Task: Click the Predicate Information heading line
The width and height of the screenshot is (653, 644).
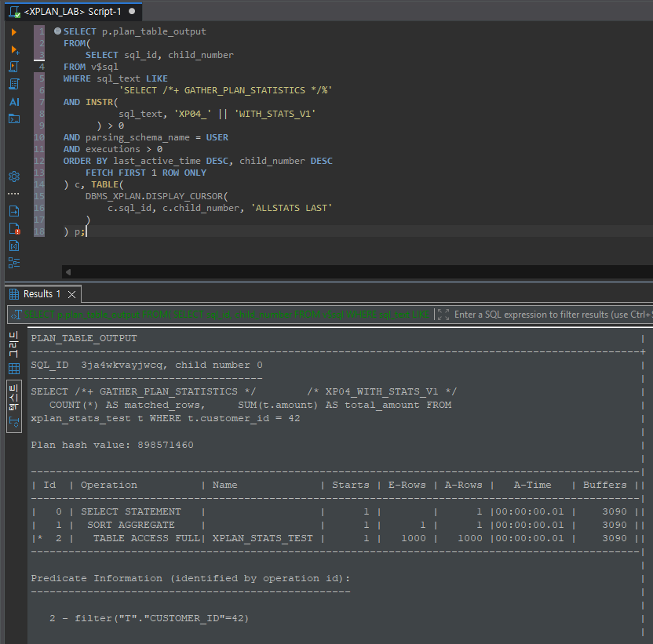Action: 191,578
